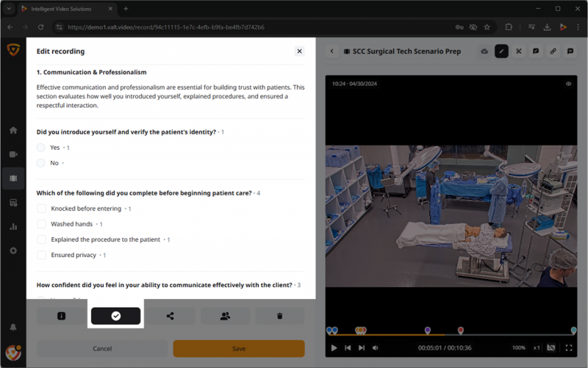Open the schedule icon in the sidebar
588x368 pixels.
pyautogui.click(x=13, y=203)
